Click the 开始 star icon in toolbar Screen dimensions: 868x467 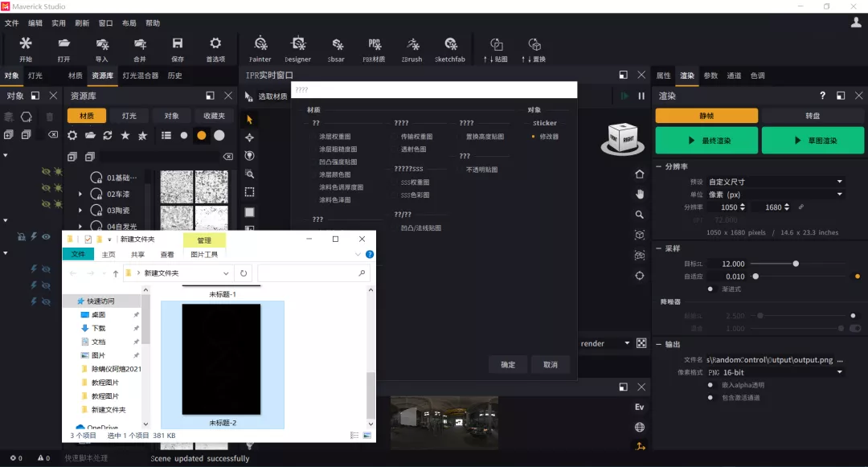[x=26, y=43]
